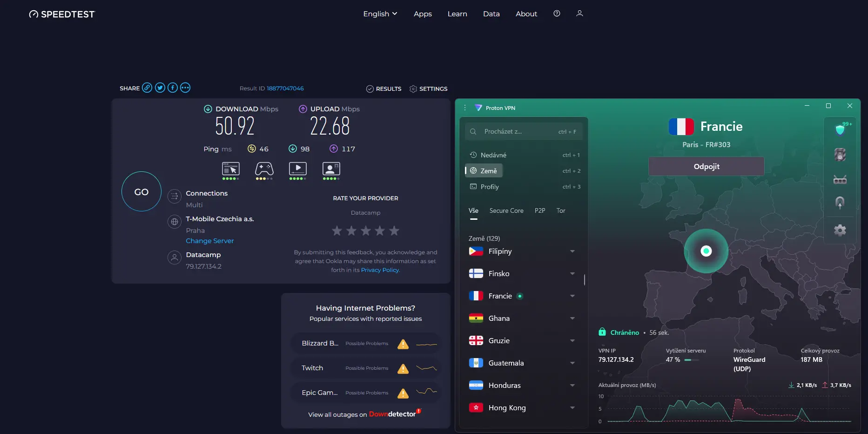Activate the Vše filter option

click(x=473, y=210)
